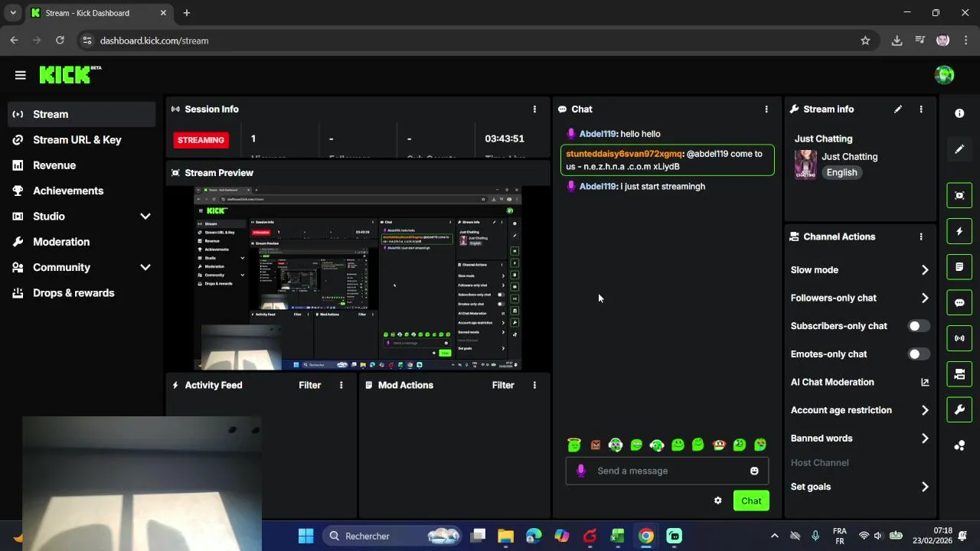
Task: Open Set goals arrow
Action: coord(925,487)
